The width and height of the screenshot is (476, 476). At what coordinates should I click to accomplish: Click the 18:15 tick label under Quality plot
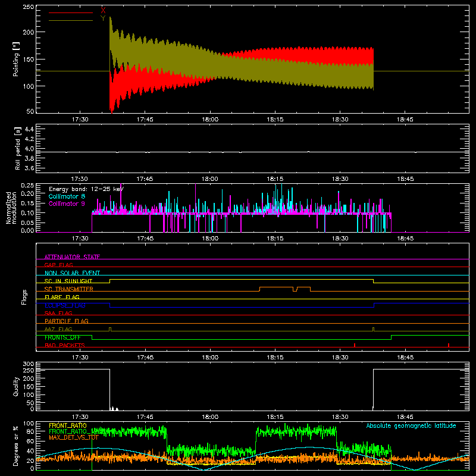pyautogui.click(x=275, y=417)
